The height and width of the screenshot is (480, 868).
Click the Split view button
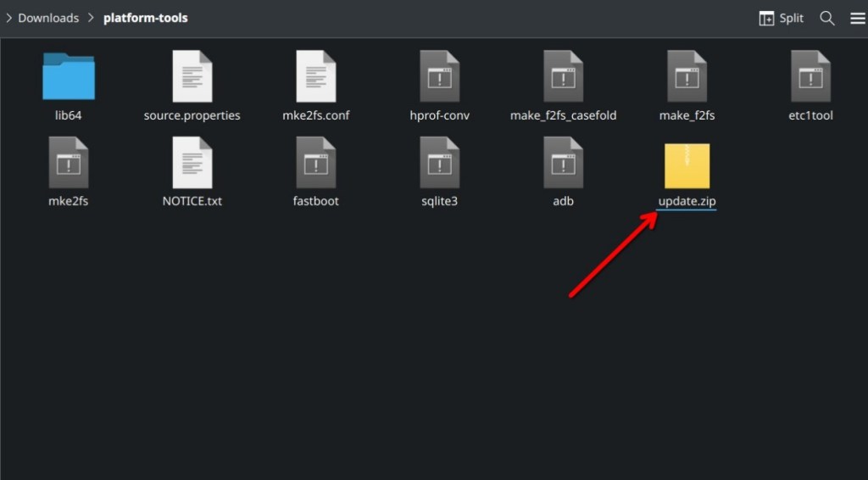point(781,19)
